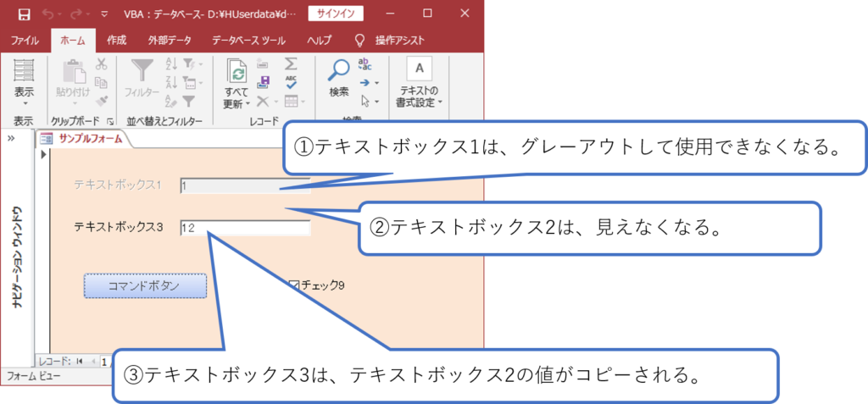868x404 pixels.
Task: Click the 貼り付け paste icon
Action: (x=74, y=71)
